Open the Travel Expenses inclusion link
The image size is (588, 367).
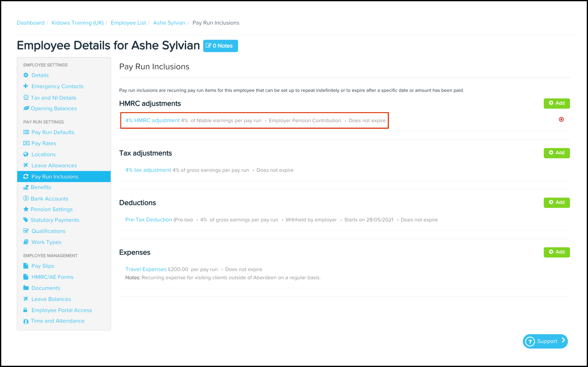tap(146, 269)
